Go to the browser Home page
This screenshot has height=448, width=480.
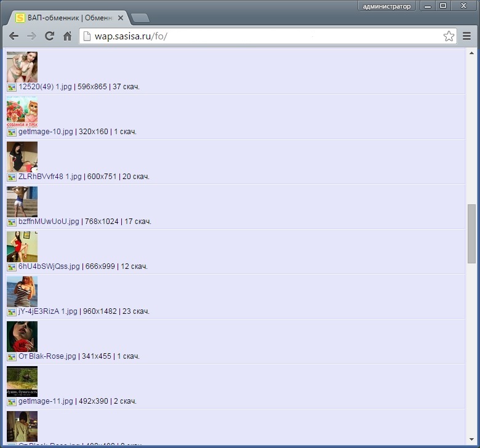coord(68,36)
